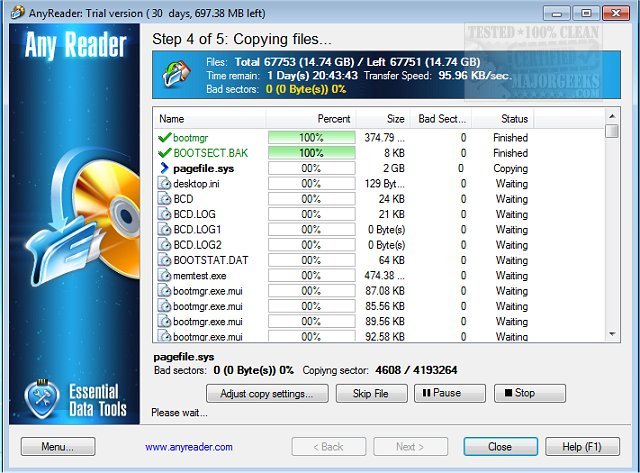Click the 100% progress bar of bootmgr
Screen dimensions: 640x473
point(311,138)
